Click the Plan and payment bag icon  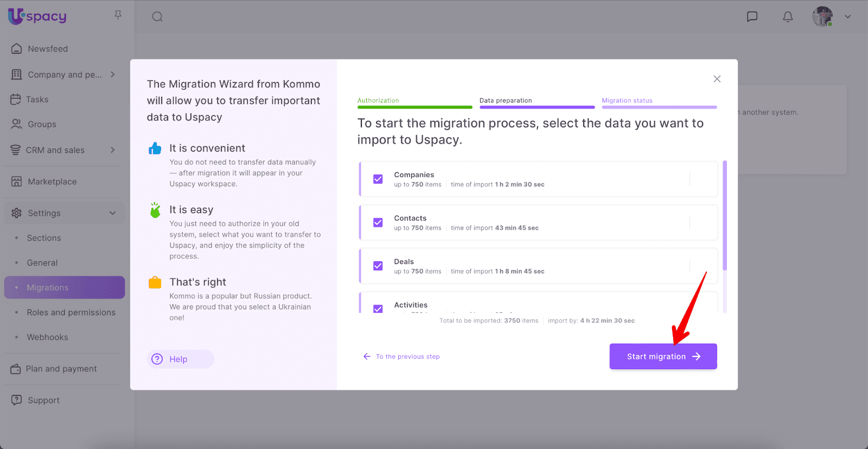pos(16,369)
